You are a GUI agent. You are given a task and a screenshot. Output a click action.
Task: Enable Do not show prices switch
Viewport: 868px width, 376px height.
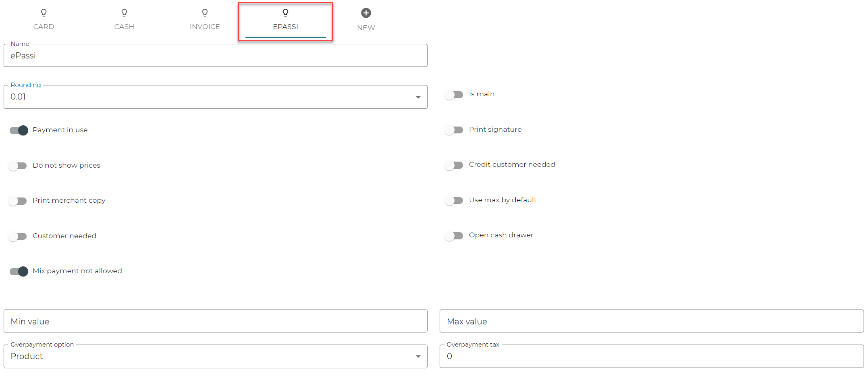point(18,166)
